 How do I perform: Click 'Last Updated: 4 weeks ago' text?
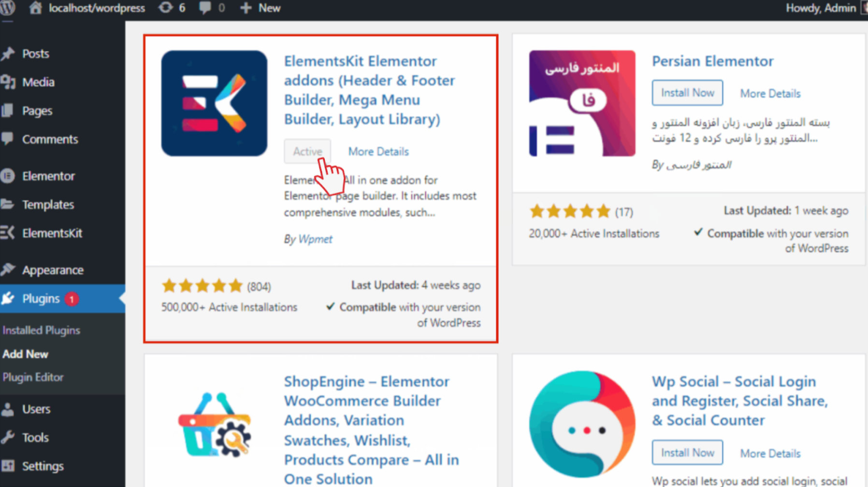(416, 286)
